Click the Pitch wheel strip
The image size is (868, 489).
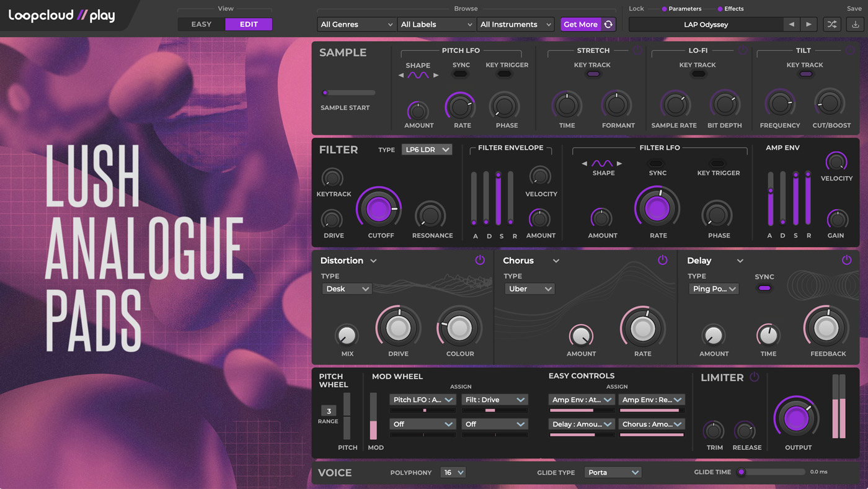point(347,416)
